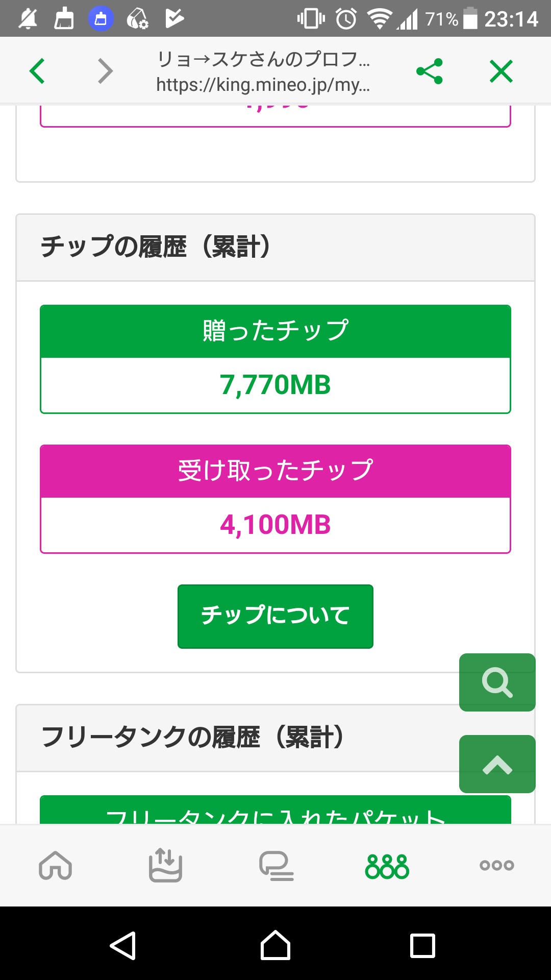Tap the 受け取ったチップ magenta header

tap(275, 471)
